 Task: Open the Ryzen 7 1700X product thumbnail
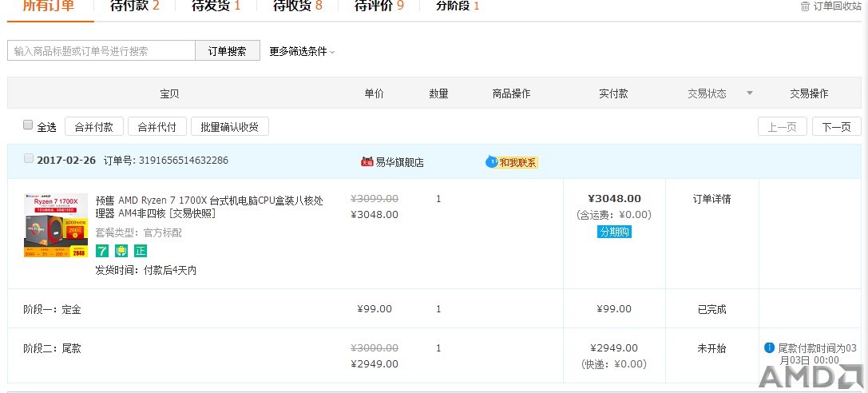(56, 225)
